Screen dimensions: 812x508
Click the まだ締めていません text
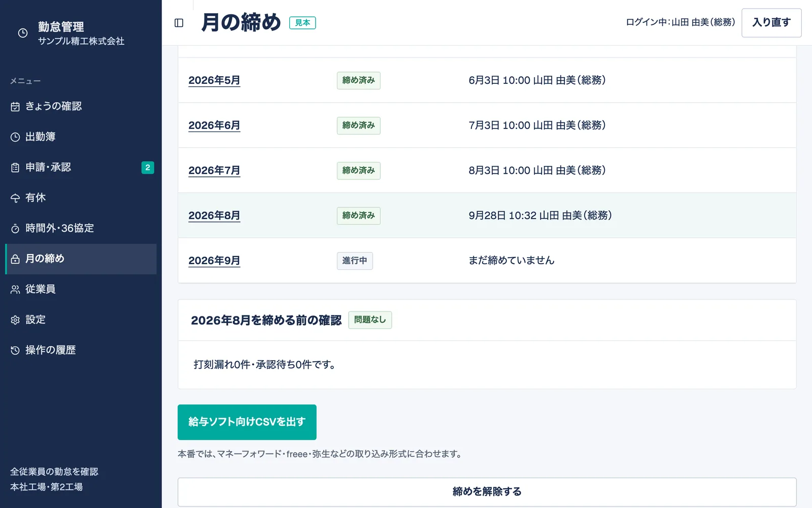pos(511,261)
